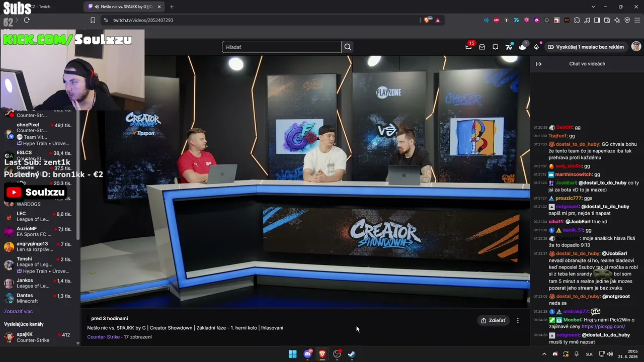The height and width of the screenshot is (362, 644).
Task: Open the Brave VPN shield icon
Action: pos(627,20)
